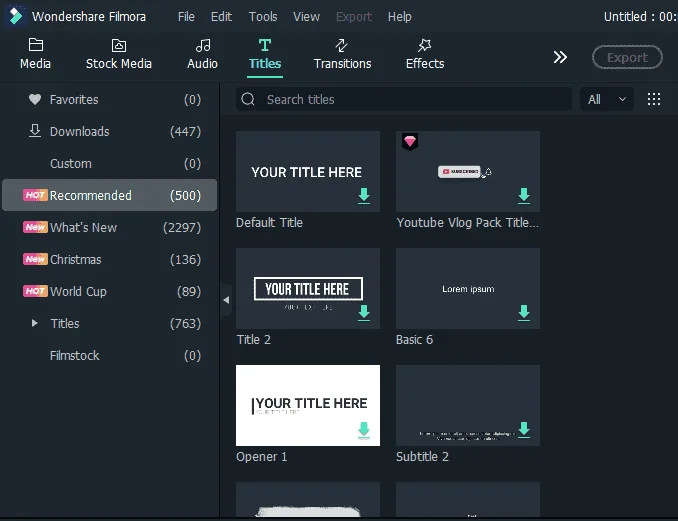This screenshot has height=521, width=678.
Task: Switch grid view with dots icon
Action: click(x=653, y=99)
